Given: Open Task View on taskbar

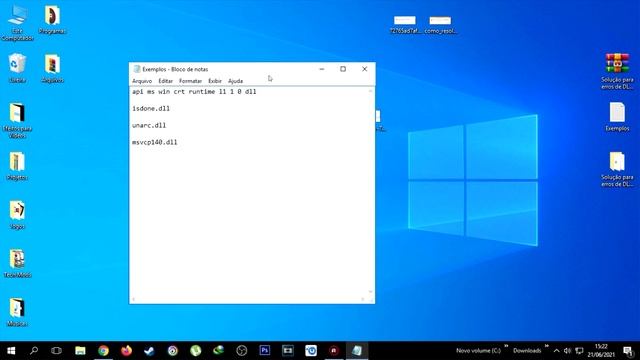Looking at the screenshot, I should coord(56,351).
